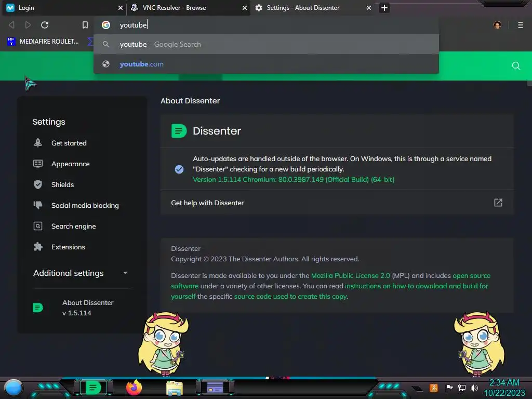Click the volume speaker tray icon

tap(474, 388)
